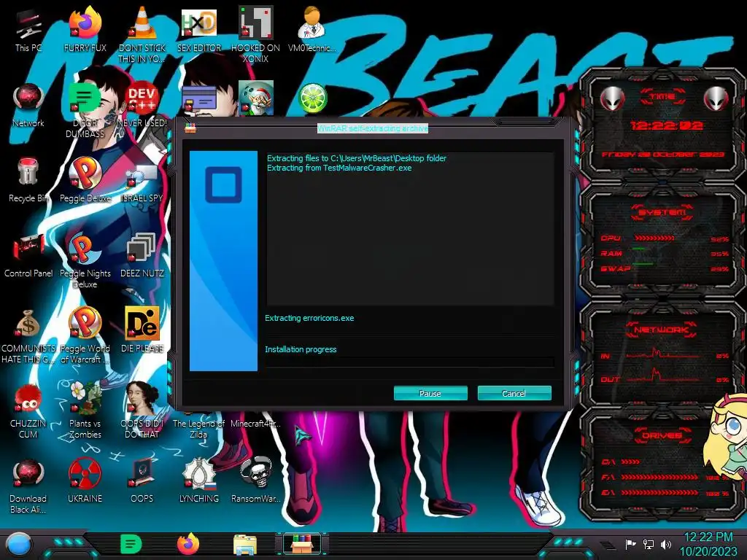Open the taskbar clock and date
This screenshot has height=560, width=747.
[x=708, y=544]
